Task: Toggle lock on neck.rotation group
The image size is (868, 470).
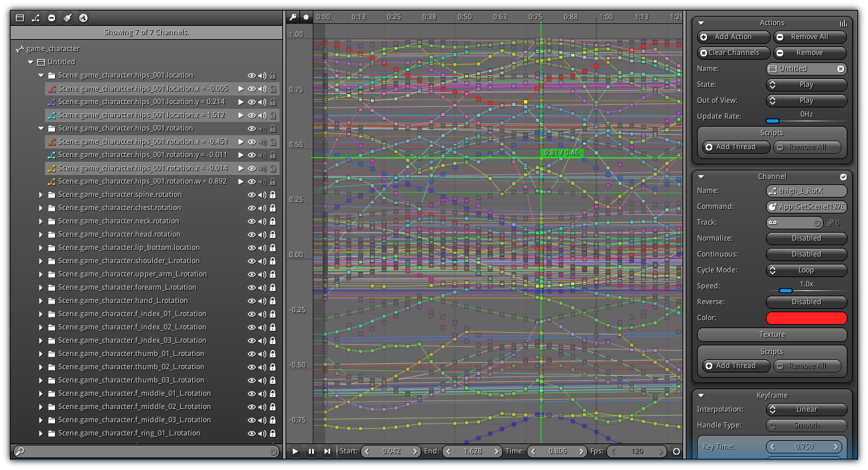Action: [272, 221]
